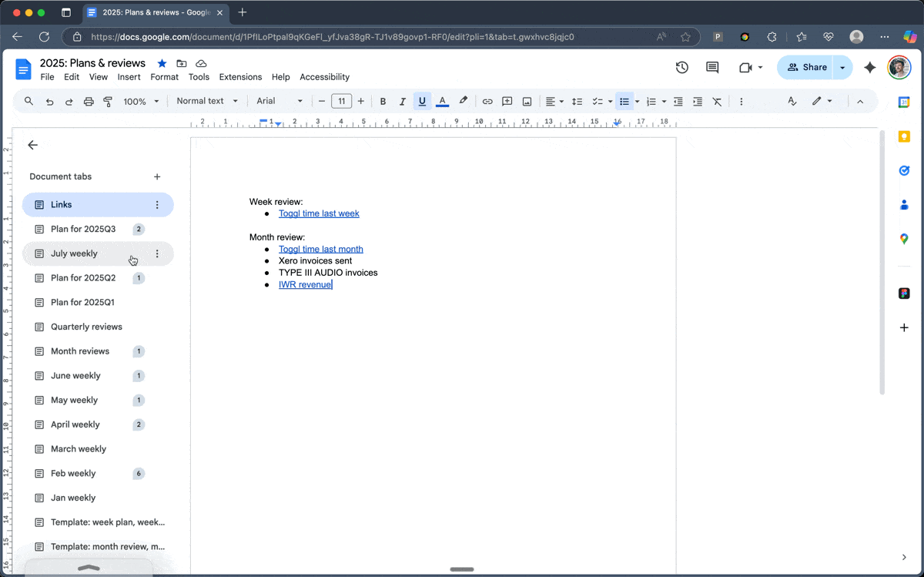The height and width of the screenshot is (577, 924).
Task: Add a comment via toolbar icon
Action: (507, 101)
